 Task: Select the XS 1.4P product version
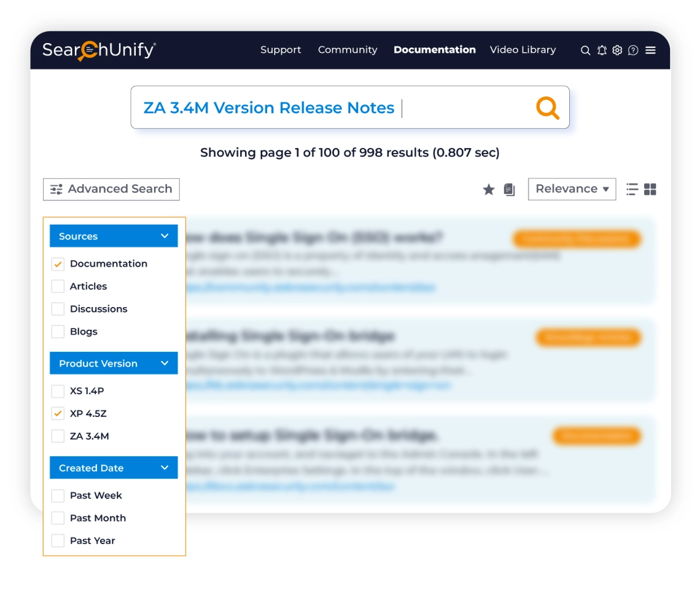pyautogui.click(x=58, y=391)
